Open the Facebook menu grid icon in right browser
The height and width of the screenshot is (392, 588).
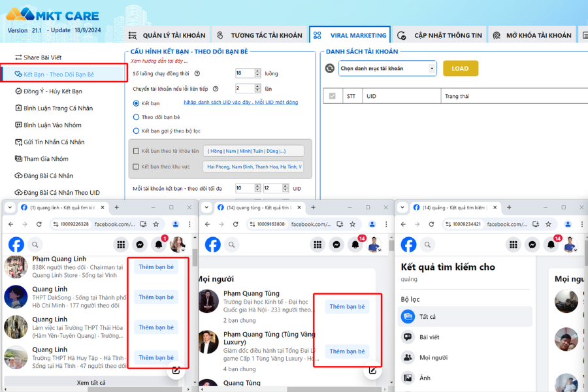[x=514, y=244]
